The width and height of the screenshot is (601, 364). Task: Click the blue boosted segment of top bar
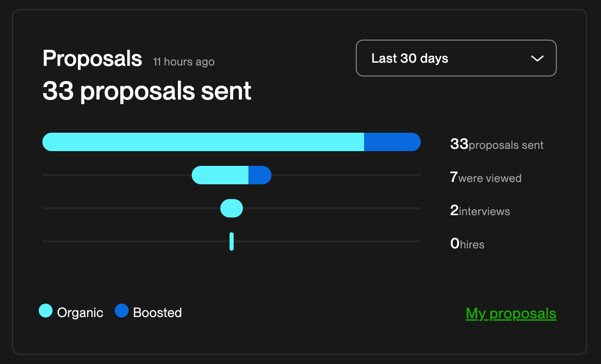pyautogui.click(x=392, y=142)
